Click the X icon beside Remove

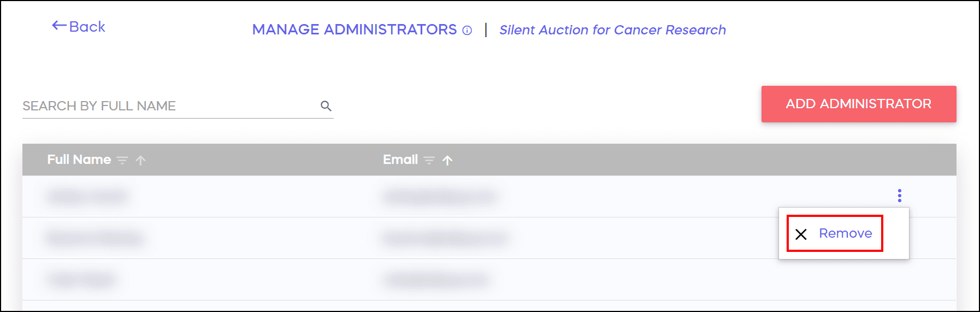point(801,234)
